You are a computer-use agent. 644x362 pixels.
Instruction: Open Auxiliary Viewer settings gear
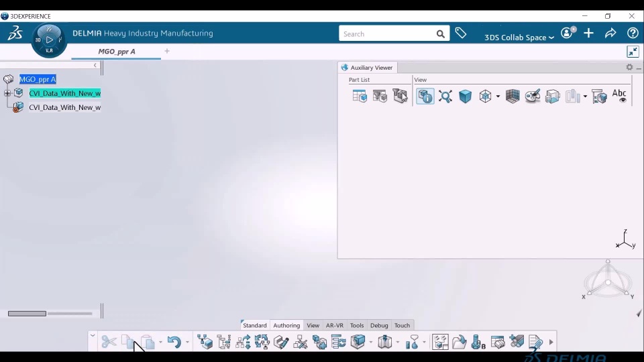(629, 67)
